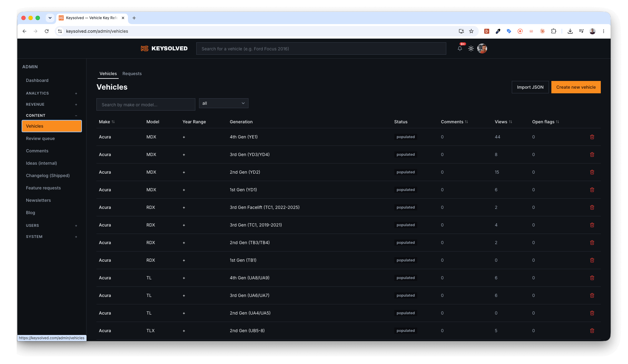Viewport: 628px width, 364px height.
Task: Expand year range for TLX 2nd Gen (UB5-8)
Action: click(184, 331)
